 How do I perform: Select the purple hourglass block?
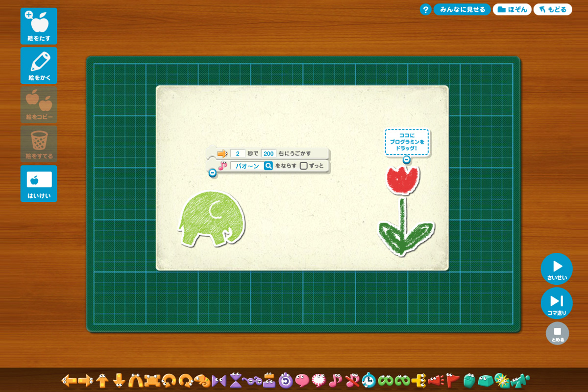(236, 380)
